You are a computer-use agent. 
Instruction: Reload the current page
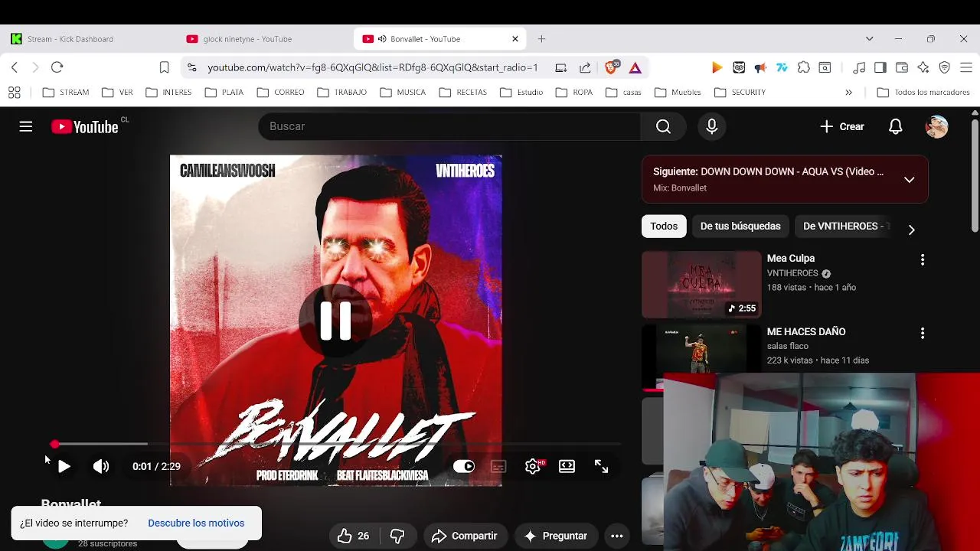click(x=57, y=67)
